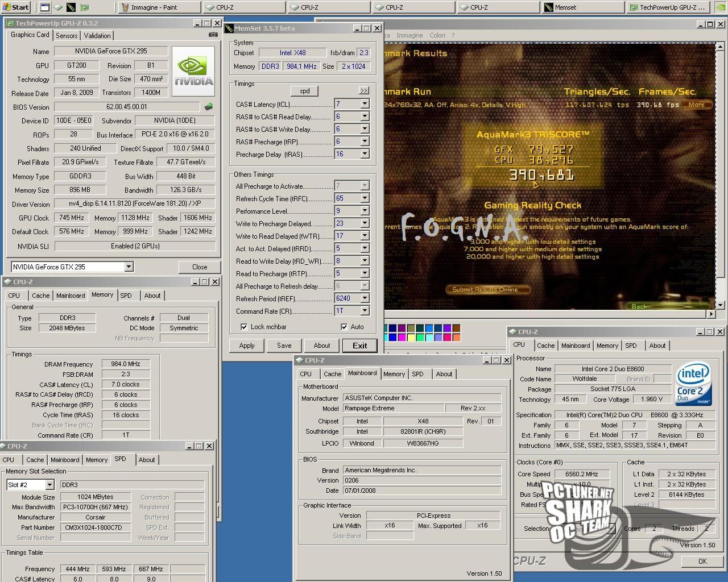
Task: Toggle the Auto checkbox in MemSet
Action: click(x=344, y=327)
